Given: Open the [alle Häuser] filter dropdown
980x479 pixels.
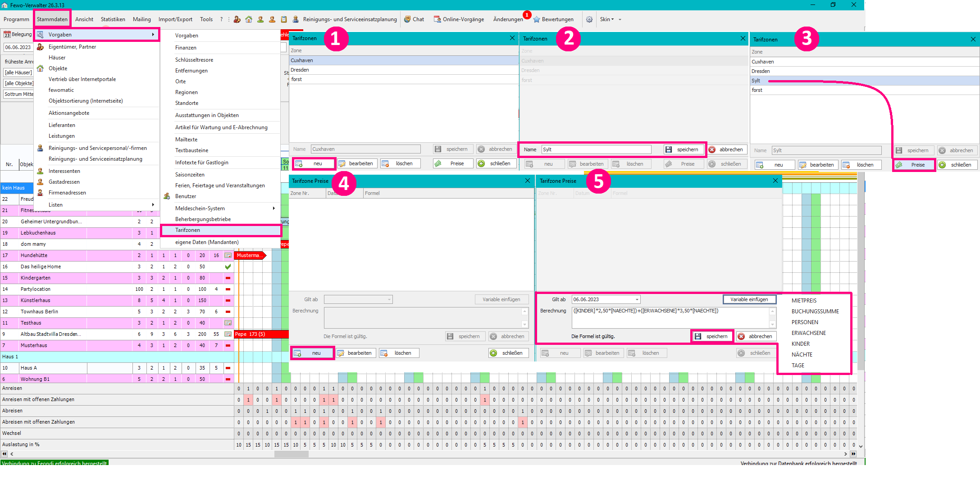Looking at the screenshot, I should point(18,72).
